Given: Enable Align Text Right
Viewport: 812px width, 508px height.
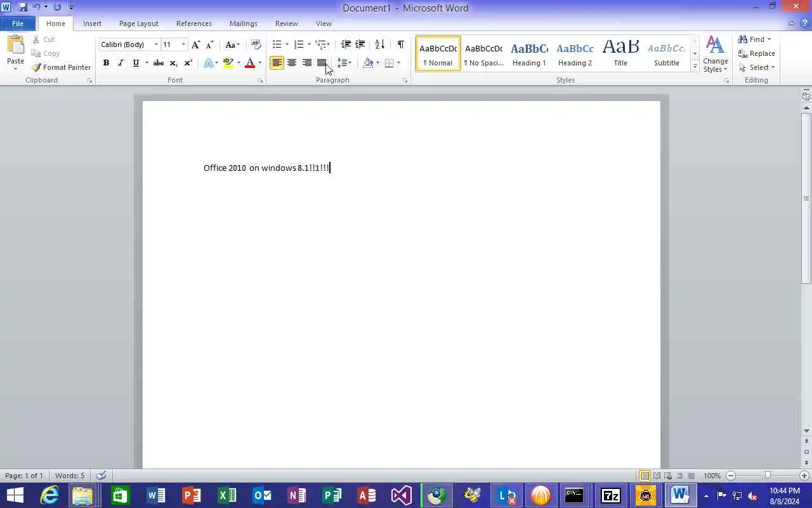Looking at the screenshot, I should click(306, 63).
